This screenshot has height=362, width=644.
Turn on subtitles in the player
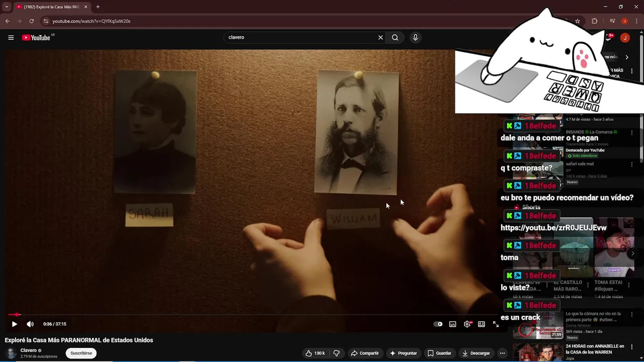coord(453,324)
